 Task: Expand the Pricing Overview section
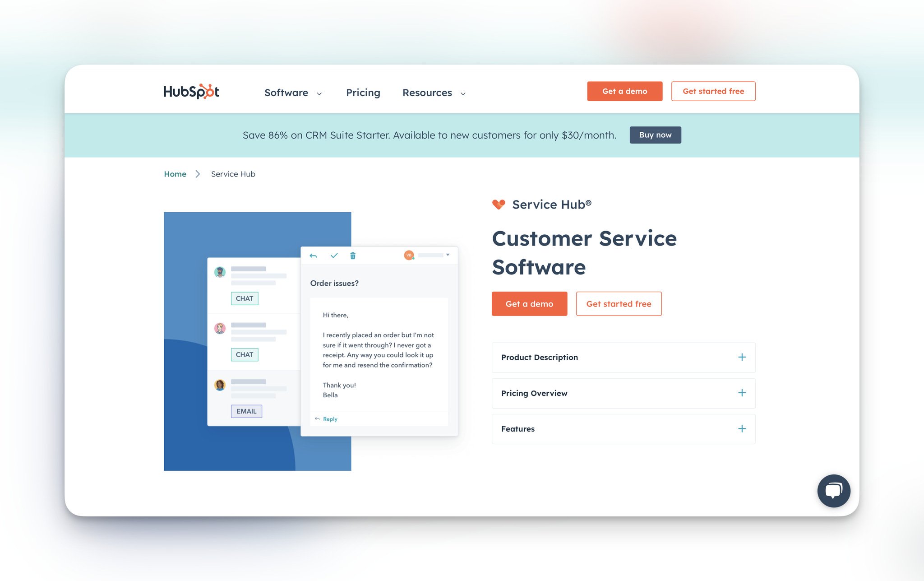click(x=741, y=393)
